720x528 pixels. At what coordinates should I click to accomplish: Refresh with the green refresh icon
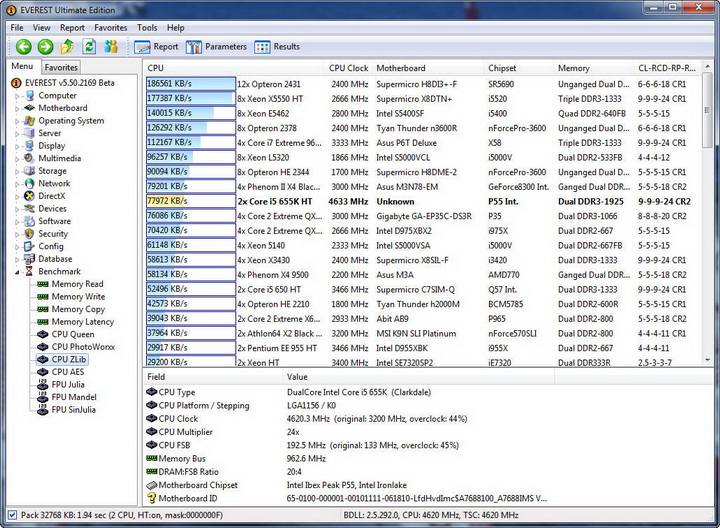[x=89, y=46]
